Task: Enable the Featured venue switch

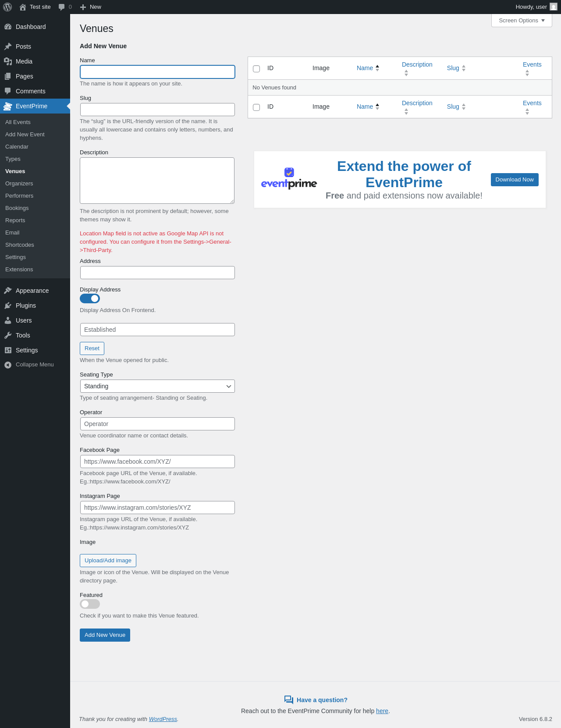Action: (x=90, y=604)
